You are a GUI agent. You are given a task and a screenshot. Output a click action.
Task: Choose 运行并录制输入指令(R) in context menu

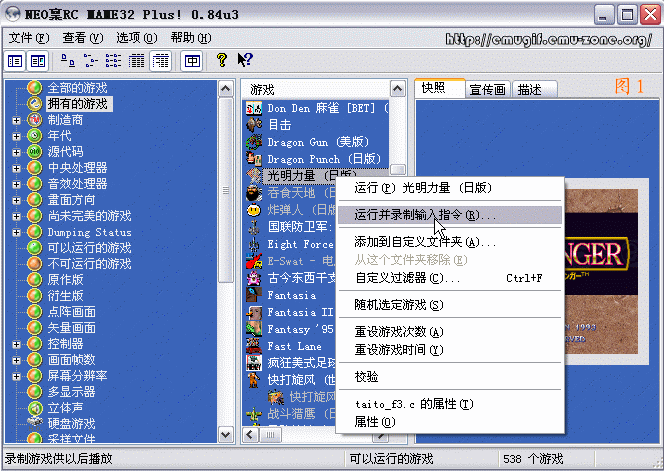click(450, 215)
